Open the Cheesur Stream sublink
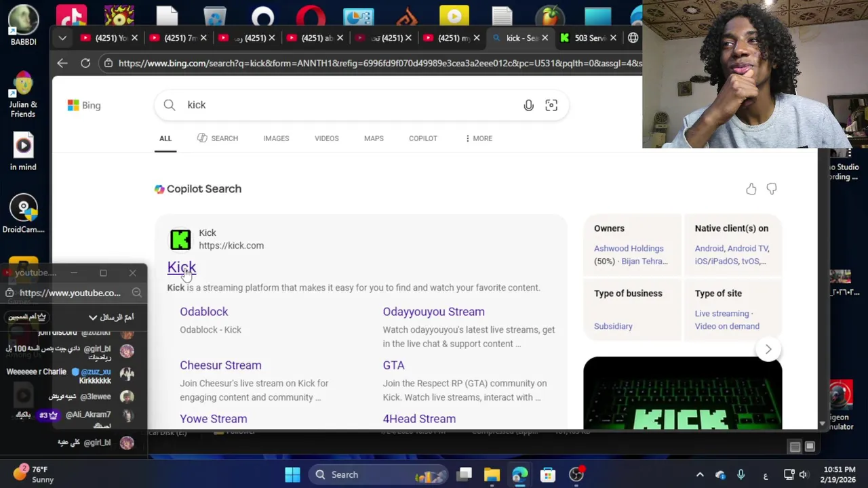 220,365
